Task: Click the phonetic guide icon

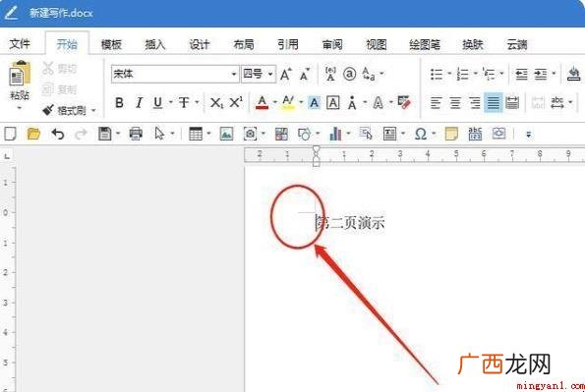Action: (330, 74)
